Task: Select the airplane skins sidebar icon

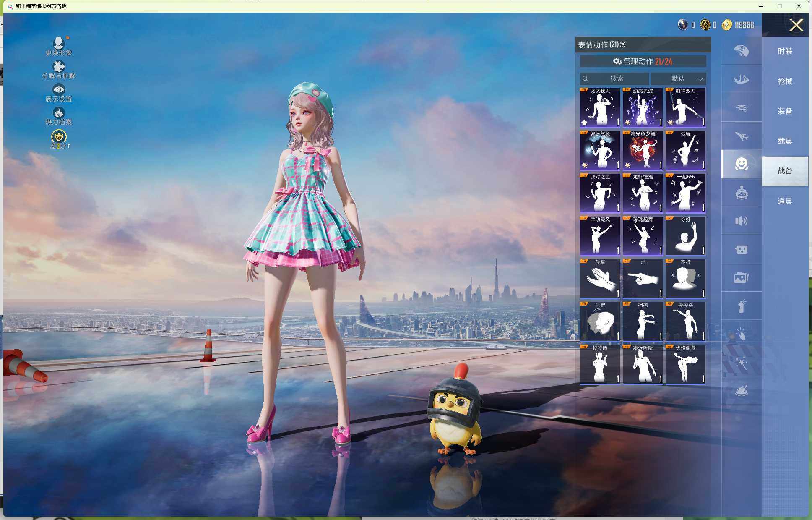Action: [x=741, y=136]
